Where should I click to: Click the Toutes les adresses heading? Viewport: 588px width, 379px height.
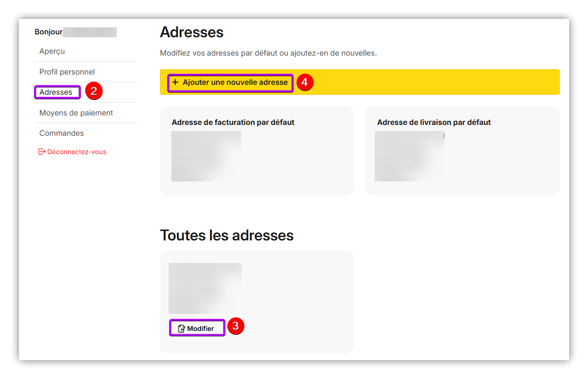[x=226, y=235]
